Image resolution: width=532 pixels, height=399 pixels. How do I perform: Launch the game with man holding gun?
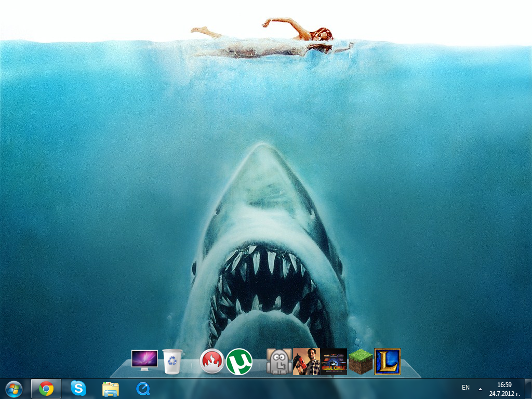point(307,362)
